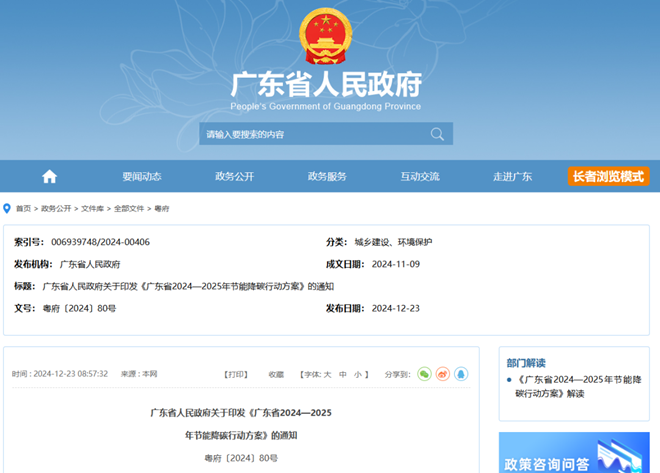Viewport: 660px width, 473px height.
Task: Enable 长者浏览模式 senior browsing mode
Action: 608,177
